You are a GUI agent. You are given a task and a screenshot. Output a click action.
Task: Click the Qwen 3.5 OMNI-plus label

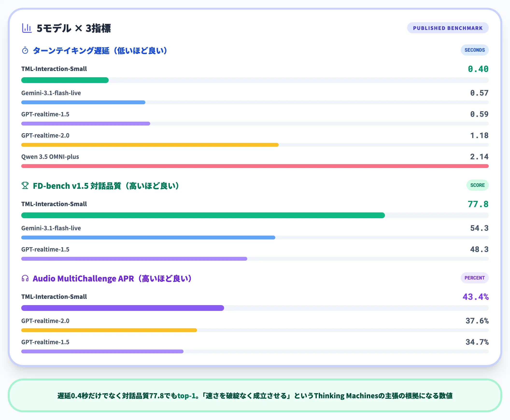click(50, 157)
